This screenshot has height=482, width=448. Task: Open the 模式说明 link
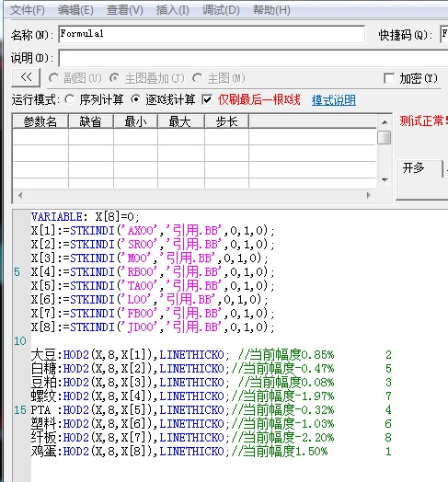point(334,100)
